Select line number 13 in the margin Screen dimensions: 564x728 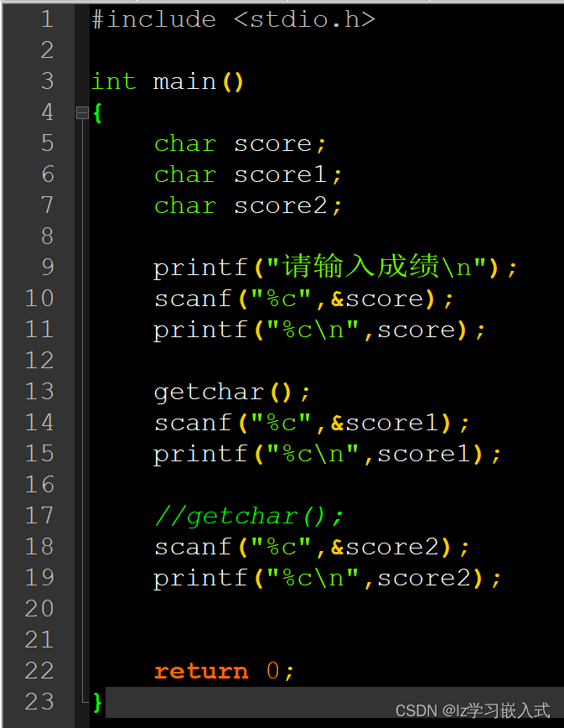pos(39,392)
